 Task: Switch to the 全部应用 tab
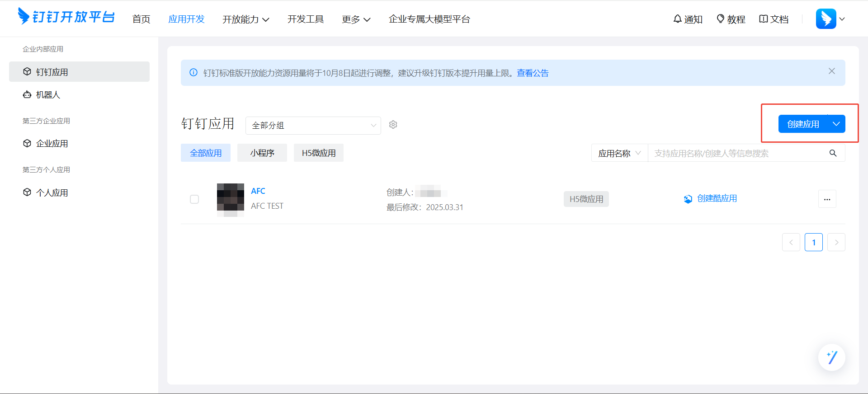(x=206, y=153)
